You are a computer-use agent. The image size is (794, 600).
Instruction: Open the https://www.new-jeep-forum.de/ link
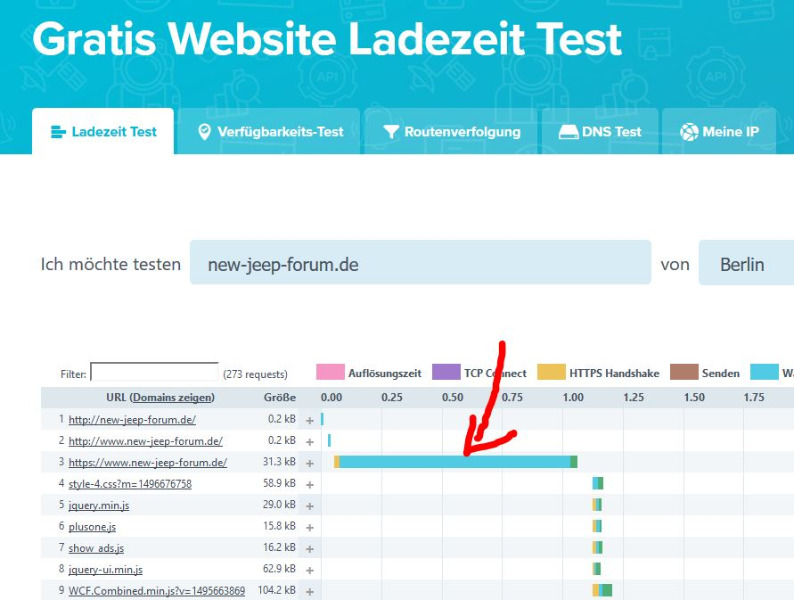(x=148, y=462)
